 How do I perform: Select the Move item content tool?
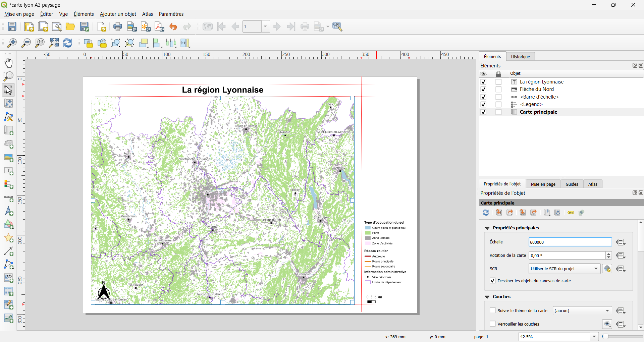click(8, 103)
